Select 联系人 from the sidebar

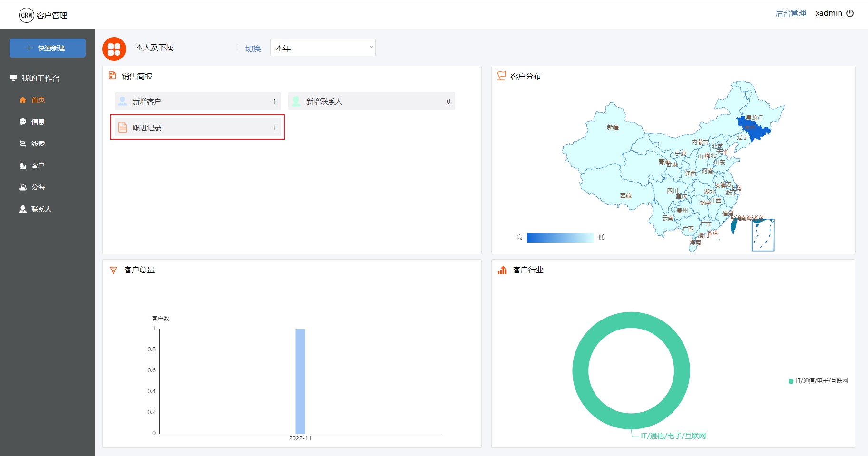click(x=41, y=209)
